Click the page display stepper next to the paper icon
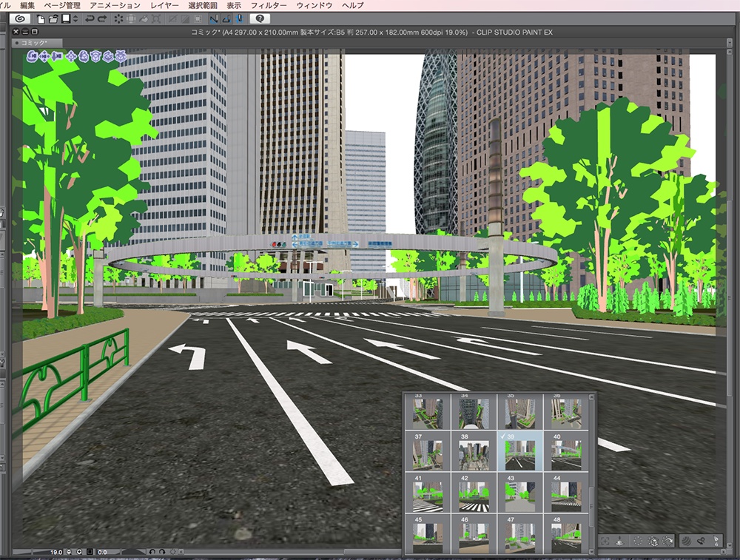 tap(75, 20)
